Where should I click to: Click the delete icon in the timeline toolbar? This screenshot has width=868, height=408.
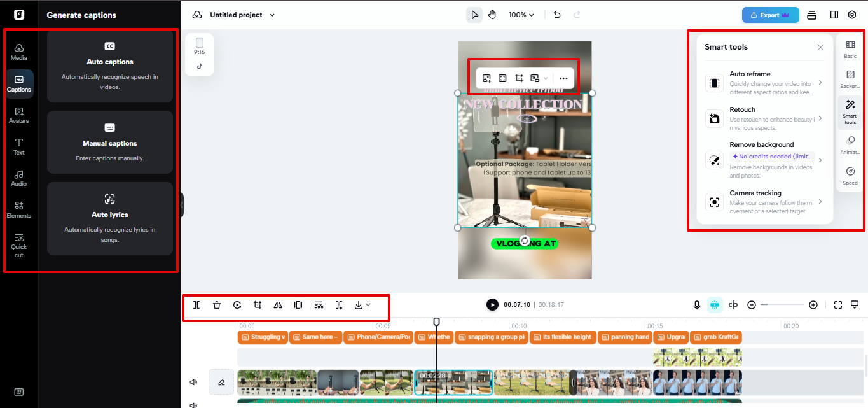tap(217, 304)
